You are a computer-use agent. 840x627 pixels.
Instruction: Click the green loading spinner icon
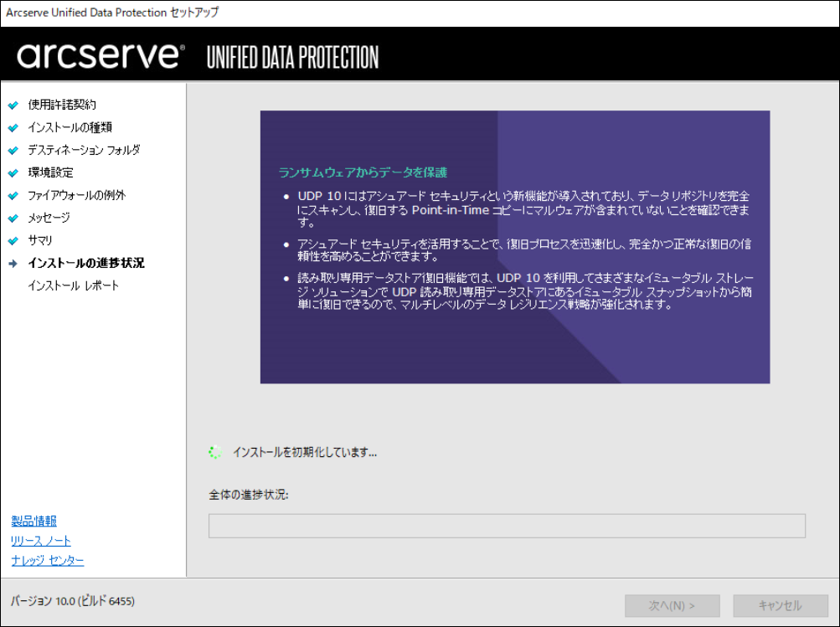[x=215, y=452]
